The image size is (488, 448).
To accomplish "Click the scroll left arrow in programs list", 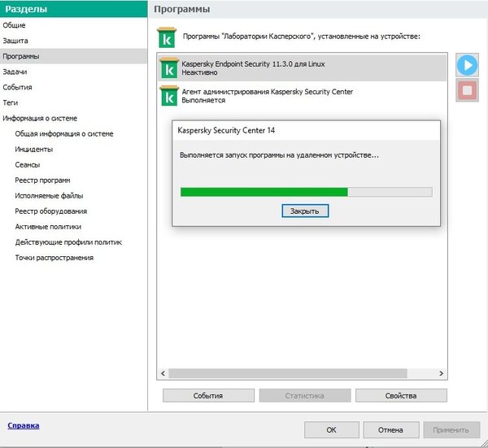I will coord(163,373).
